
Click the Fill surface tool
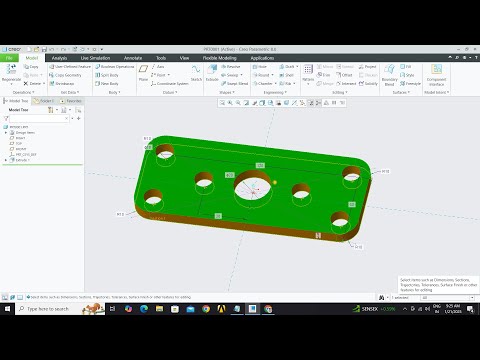pyautogui.click(x=406, y=67)
